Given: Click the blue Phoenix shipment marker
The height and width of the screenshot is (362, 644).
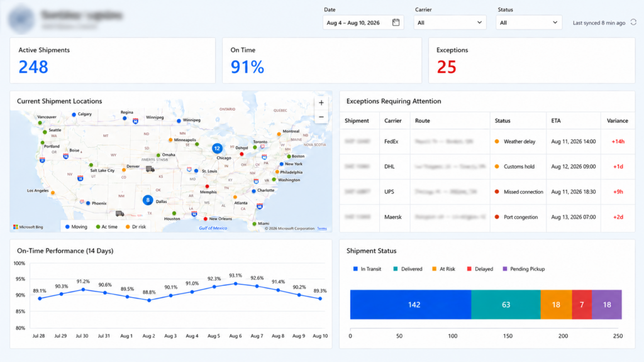Looking at the screenshot, I should [88, 203].
